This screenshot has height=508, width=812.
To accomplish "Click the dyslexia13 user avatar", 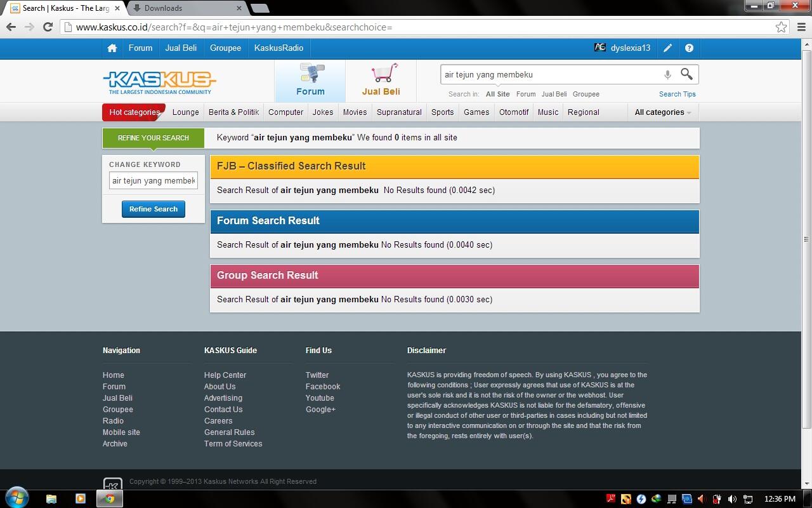I will click(x=599, y=48).
